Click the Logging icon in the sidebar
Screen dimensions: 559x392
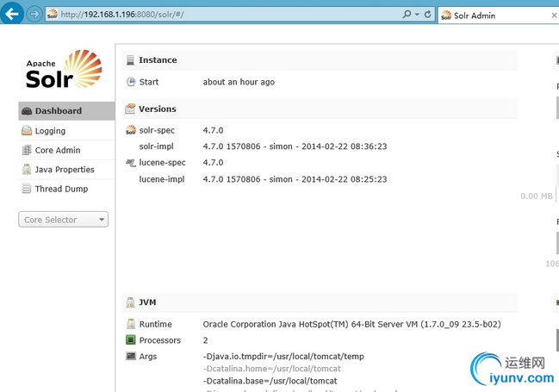click(x=27, y=131)
